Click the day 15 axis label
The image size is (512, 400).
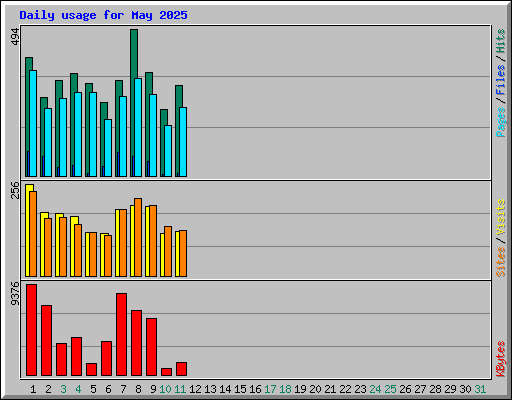point(240,389)
